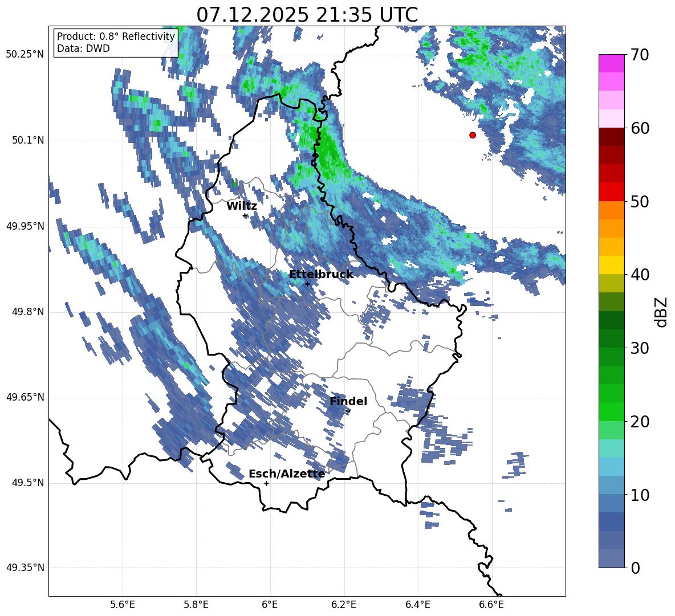The image size is (675, 616).
Task: Click the Data: DWD text
Action: 83,48
